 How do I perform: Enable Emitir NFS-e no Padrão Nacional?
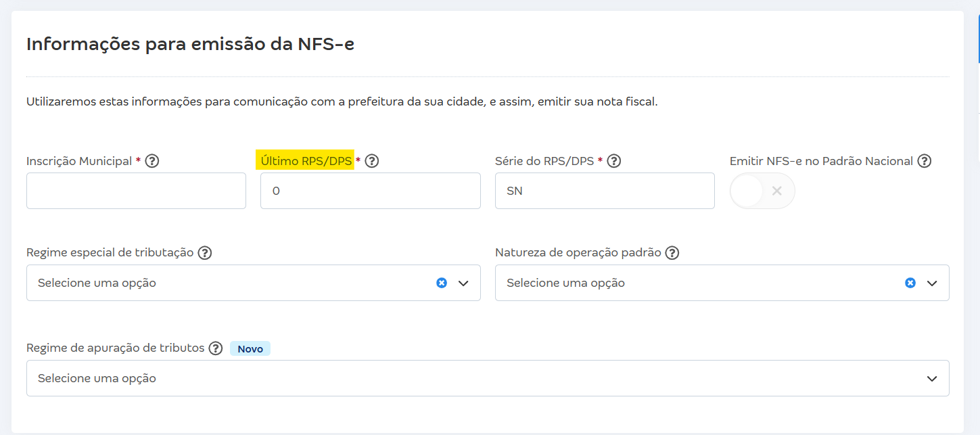tap(762, 190)
